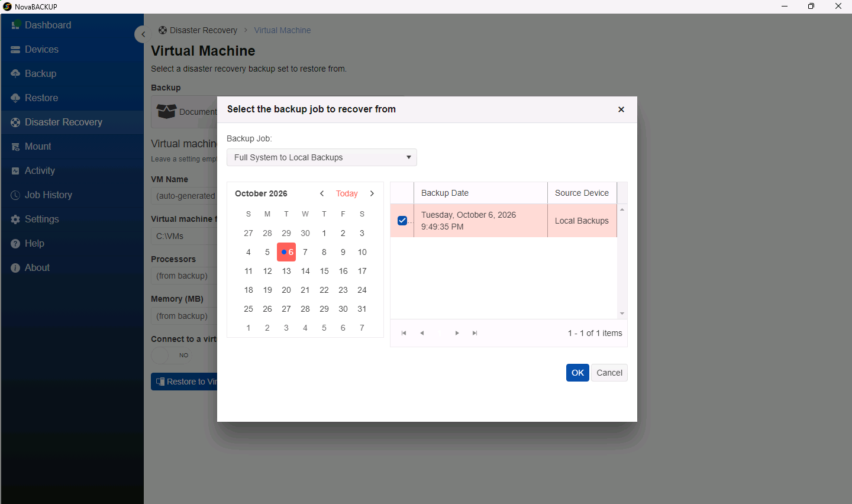
Task: Click the Disaster Recovery lifebuoy icon in sidebar
Action: click(x=15, y=122)
